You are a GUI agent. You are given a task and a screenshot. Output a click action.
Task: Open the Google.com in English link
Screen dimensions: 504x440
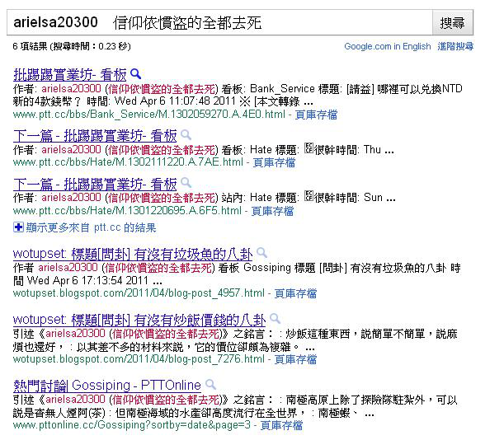click(388, 46)
